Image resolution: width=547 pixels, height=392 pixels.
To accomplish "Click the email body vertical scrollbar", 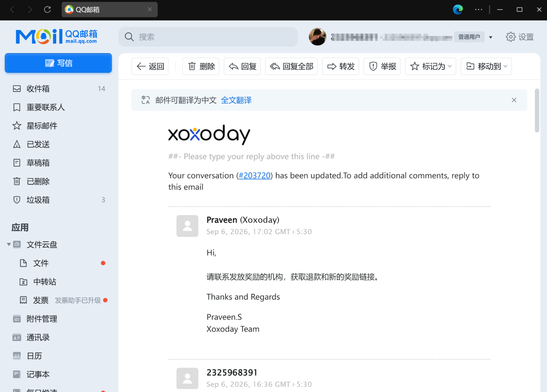I will 537,111.
